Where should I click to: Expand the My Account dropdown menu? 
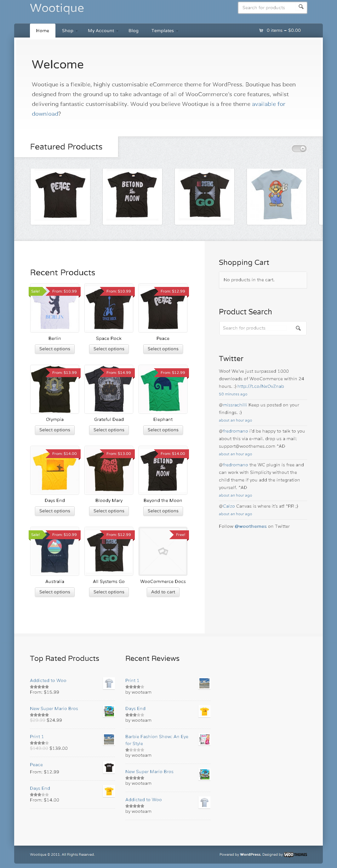[x=103, y=31]
